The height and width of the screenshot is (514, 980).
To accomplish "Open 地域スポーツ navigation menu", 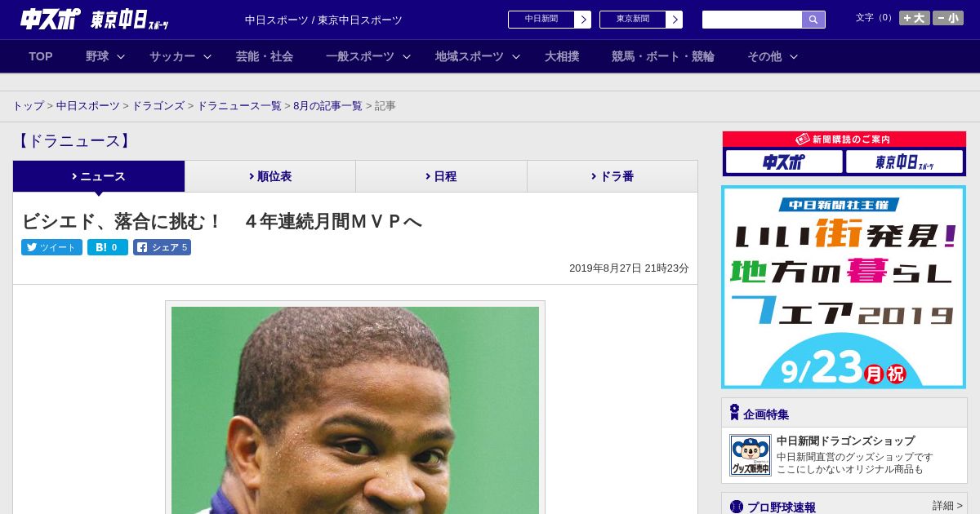I will pos(470,56).
